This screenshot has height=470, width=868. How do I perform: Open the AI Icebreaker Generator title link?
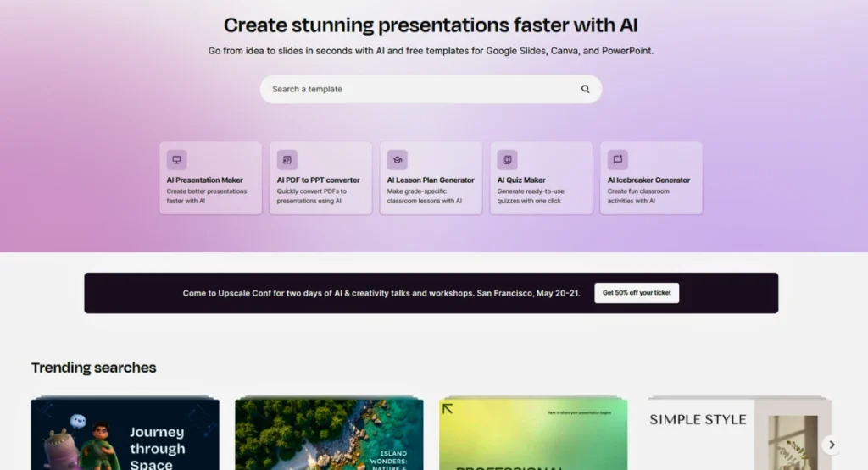(648, 180)
